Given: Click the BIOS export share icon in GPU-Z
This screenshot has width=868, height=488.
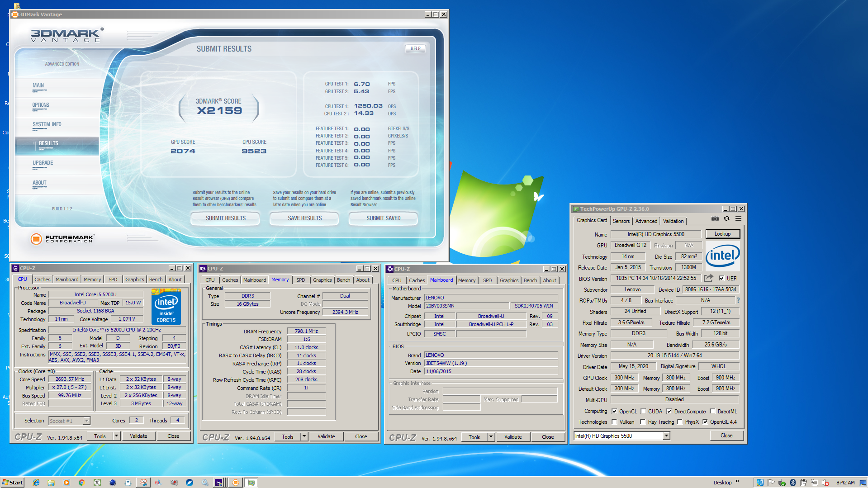Looking at the screenshot, I should [x=708, y=278].
